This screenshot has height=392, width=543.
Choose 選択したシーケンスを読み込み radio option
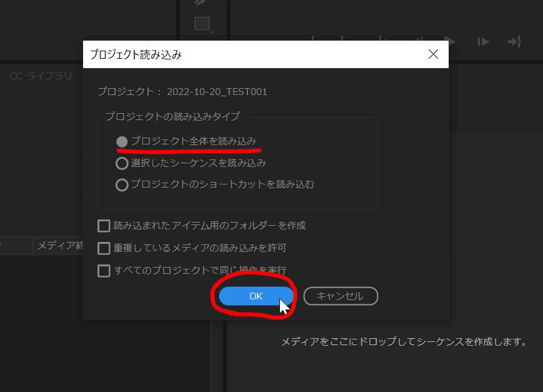tap(122, 163)
